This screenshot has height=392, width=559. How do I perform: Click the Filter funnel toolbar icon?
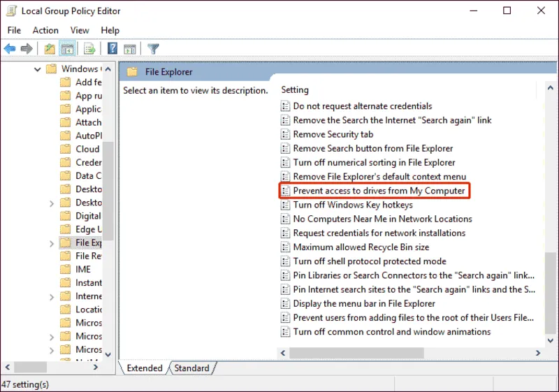point(153,49)
